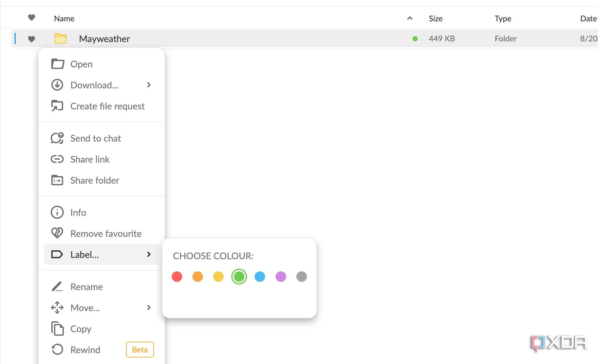Toggle favourite heart on Mayweather row

coord(32,39)
